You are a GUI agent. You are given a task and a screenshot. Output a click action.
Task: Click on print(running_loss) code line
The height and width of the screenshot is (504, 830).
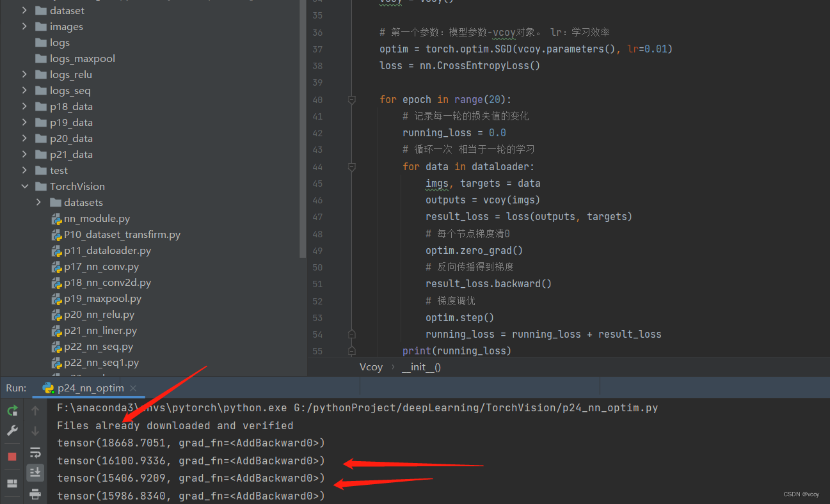(457, 350)
